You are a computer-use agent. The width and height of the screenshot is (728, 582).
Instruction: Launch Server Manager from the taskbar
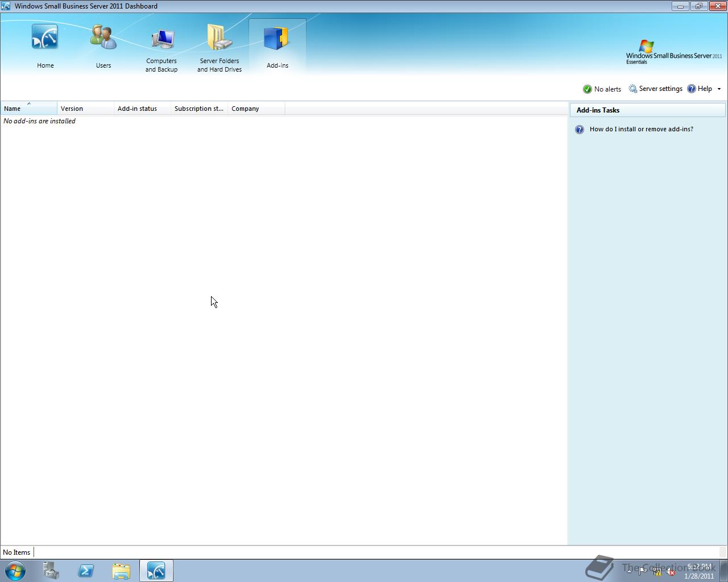[x=51, y=571]
